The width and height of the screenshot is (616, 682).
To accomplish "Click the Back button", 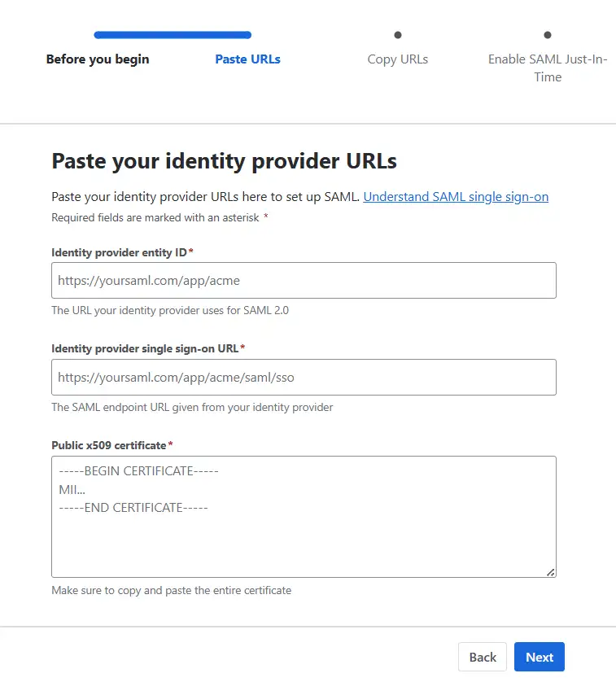I will [x=483, y=657].
